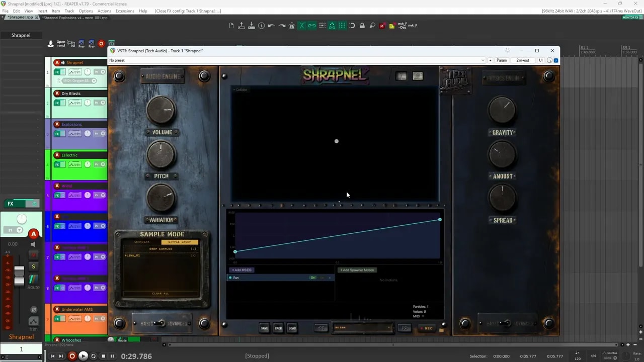
Task: Click the Undo arrow in toolbar
Action: [x=271, y=26]
